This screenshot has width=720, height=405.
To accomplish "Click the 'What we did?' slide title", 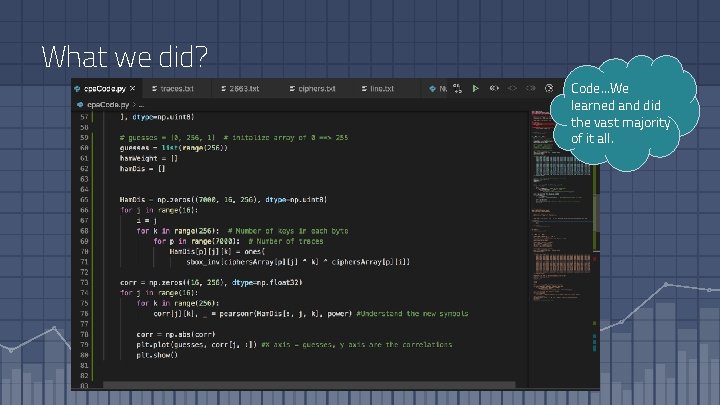I will (x=124, y=57).
